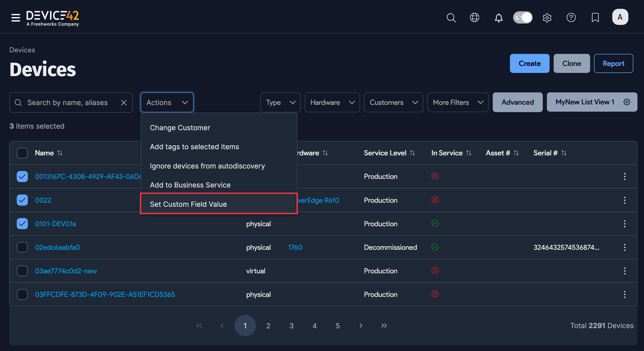Open the bookmarks icon
This screenshot has height=351, width=644.
pyautogui.click(x=595, y=17)
